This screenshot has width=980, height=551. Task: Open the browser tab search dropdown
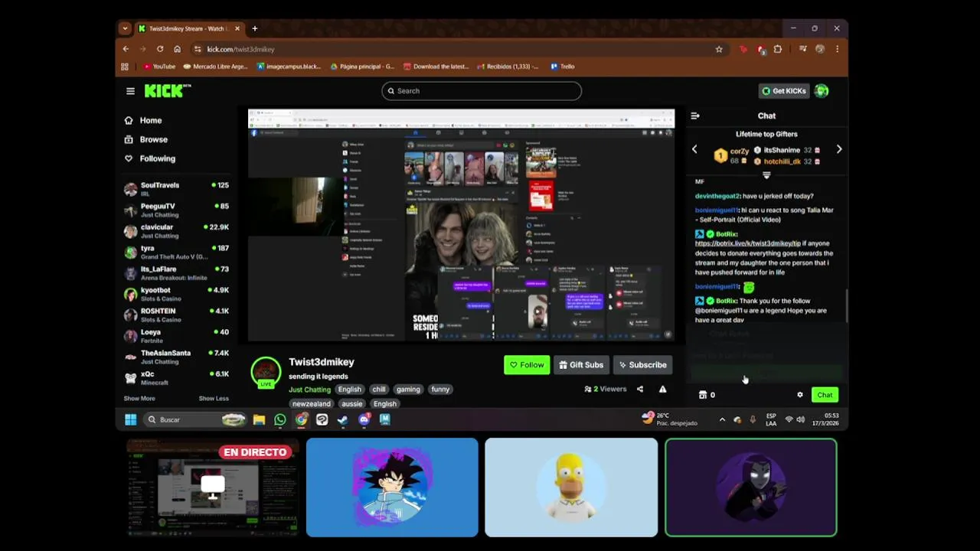tap(125, 28)
